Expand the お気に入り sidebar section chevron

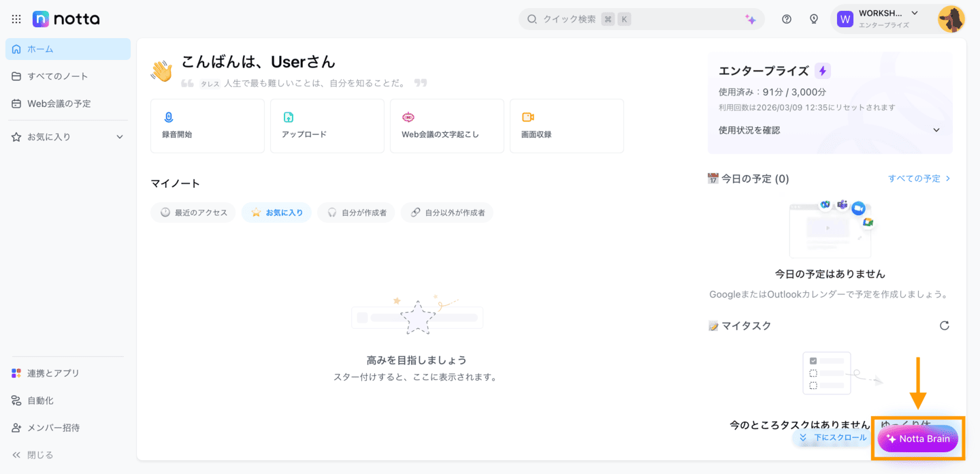tap(120, 137)
